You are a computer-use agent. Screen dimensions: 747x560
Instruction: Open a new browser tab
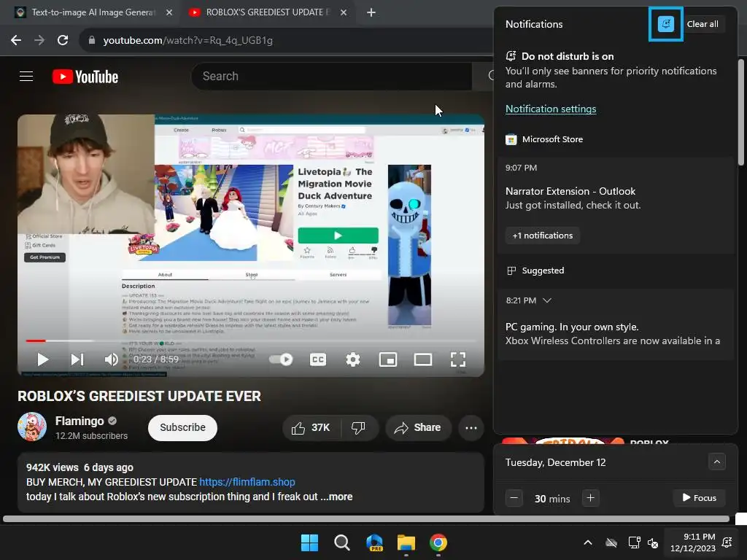(x=371, y=12)
